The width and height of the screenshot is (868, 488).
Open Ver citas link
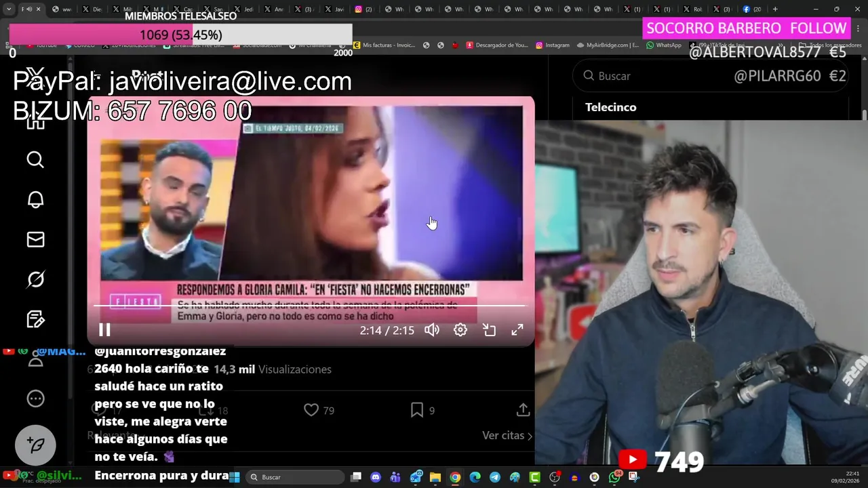click(507, 435)
